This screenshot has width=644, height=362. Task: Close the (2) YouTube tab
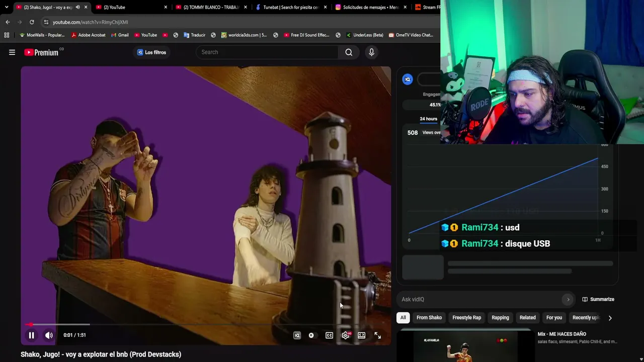pos(166,7)
